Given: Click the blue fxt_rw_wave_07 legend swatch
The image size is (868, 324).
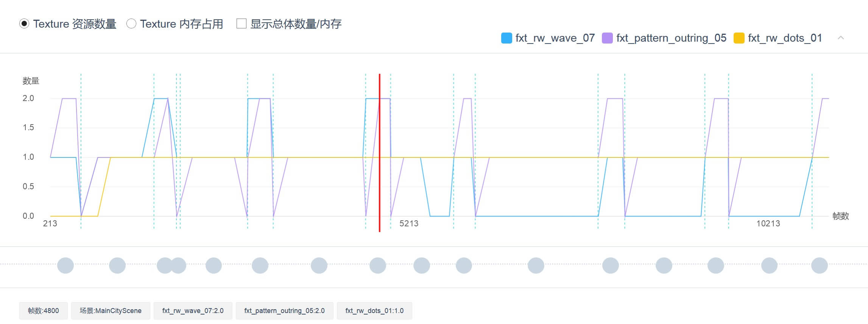Looking at the screenshot, I should pos(506,38).
